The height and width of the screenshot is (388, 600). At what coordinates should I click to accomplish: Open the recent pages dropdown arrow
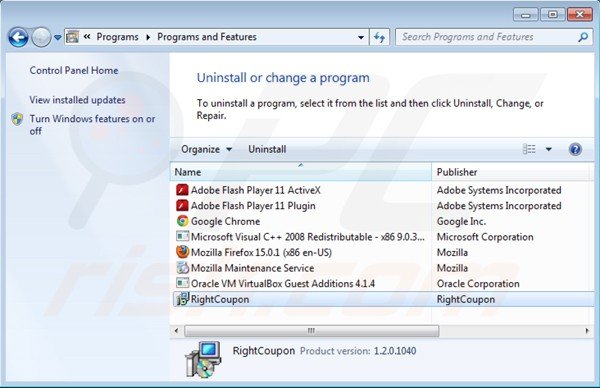57,37
